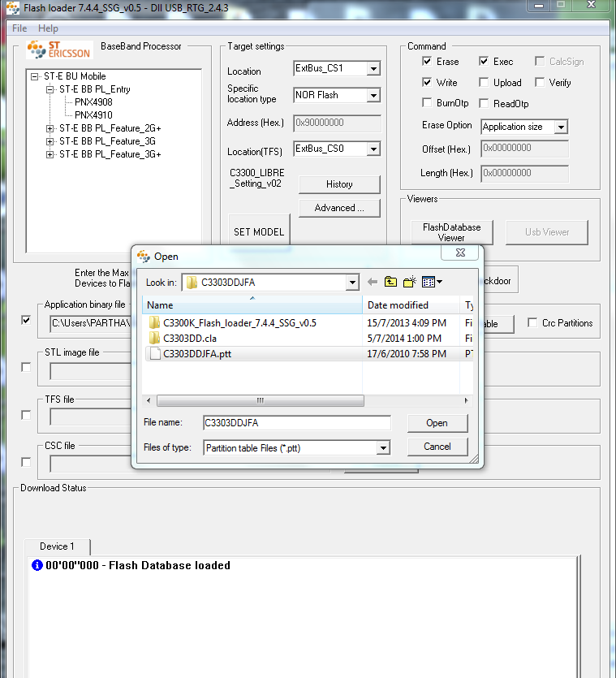This screenshot has width=616, height=678.
Task: Select the C3300K_Flash_loader_7.4.4_SSG_v0.5 folder name
Action: coord(240,322)
